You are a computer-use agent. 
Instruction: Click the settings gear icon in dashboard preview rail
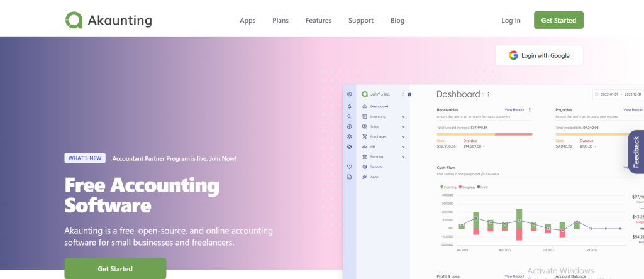[350, 136]
